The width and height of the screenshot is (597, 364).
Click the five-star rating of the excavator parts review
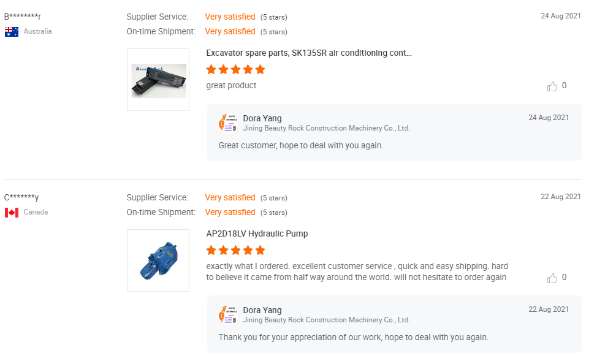[x=236, y=70]
